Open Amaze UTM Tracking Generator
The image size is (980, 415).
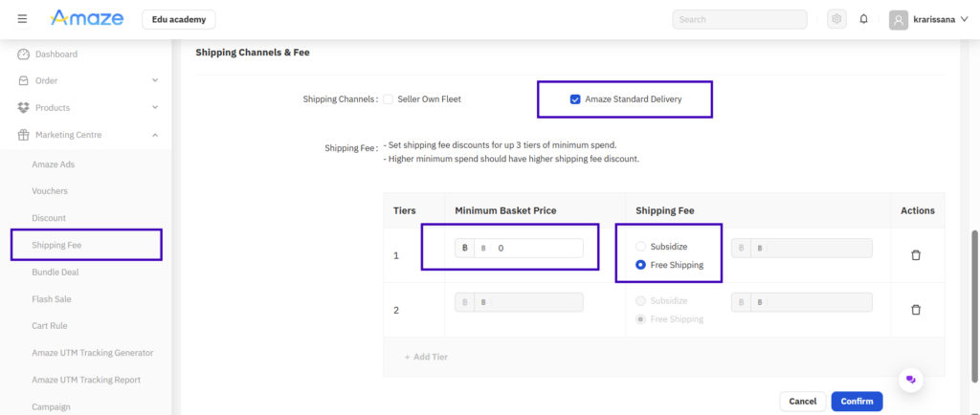tap(93, 353)
